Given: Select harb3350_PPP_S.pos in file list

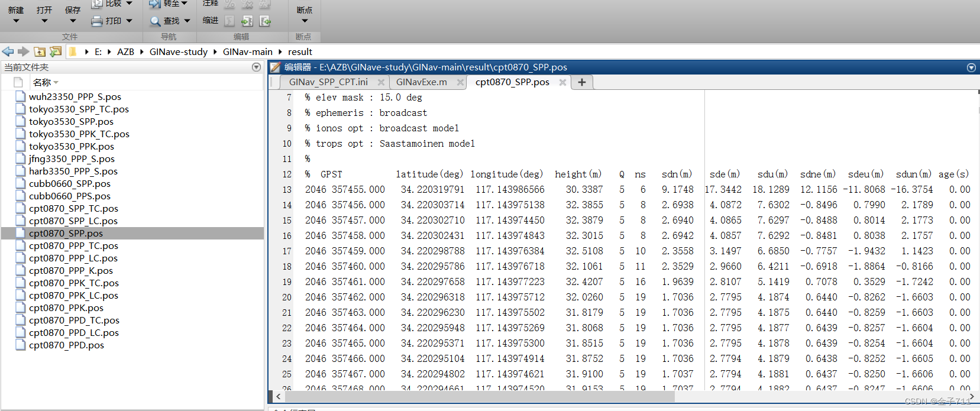Looking at the screenshot, I should 73,171.
